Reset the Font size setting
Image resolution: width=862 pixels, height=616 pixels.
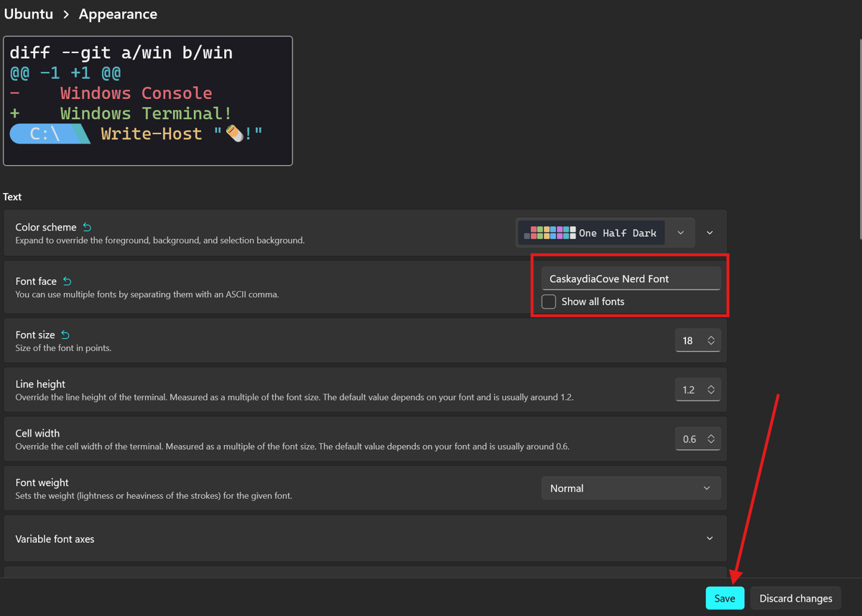[x=65, y=335]
